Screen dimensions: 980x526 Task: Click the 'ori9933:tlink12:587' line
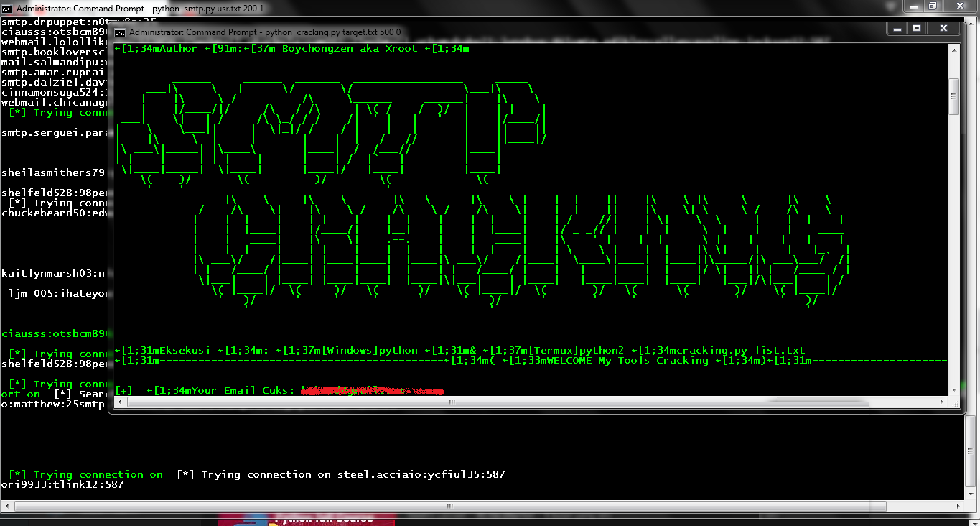coord(62,485)
